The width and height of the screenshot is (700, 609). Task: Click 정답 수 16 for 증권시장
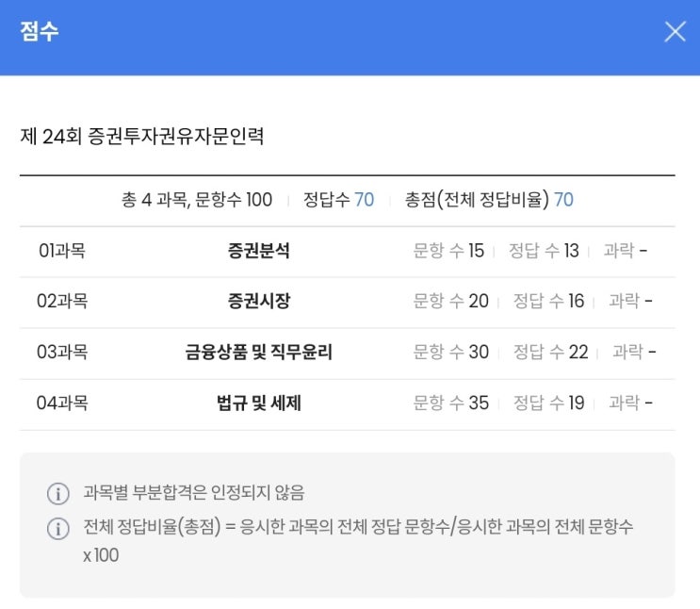(x=548, y=301)
